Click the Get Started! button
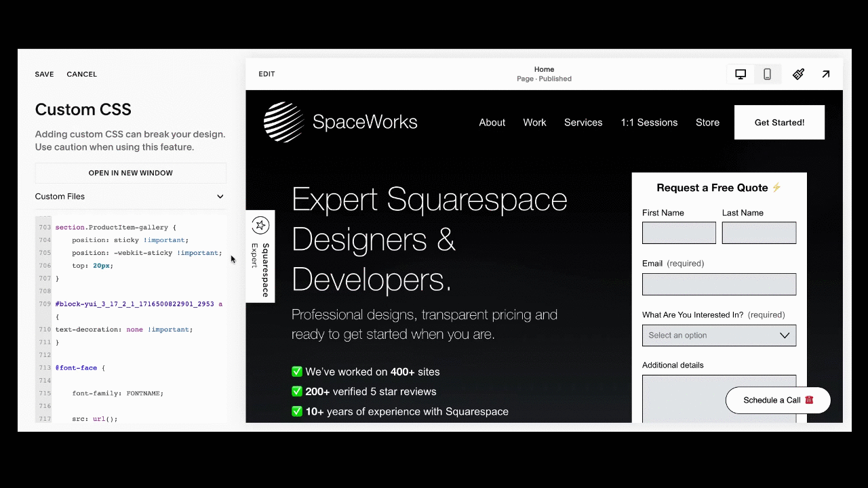Image resolution: width=868 pixels, height=488 pixels. pos(779,123)
